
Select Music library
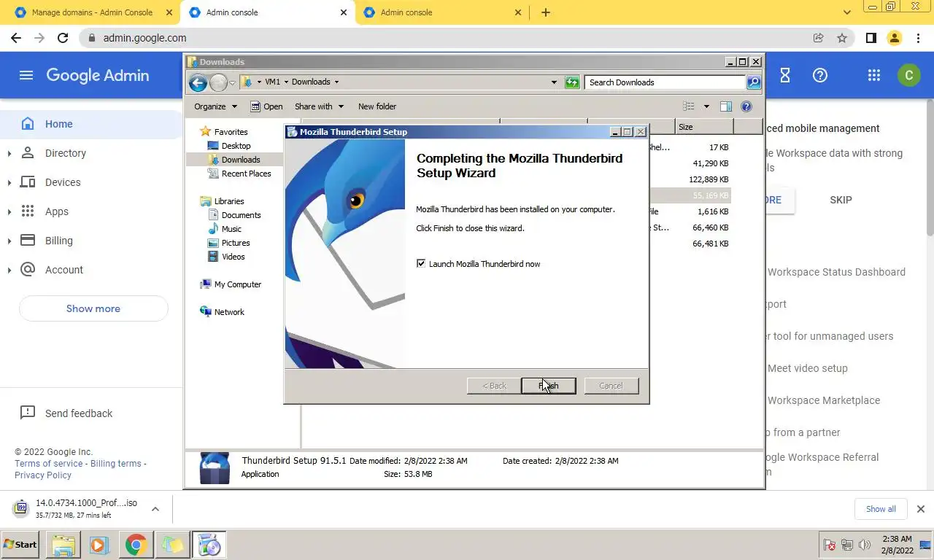(231, 229)
